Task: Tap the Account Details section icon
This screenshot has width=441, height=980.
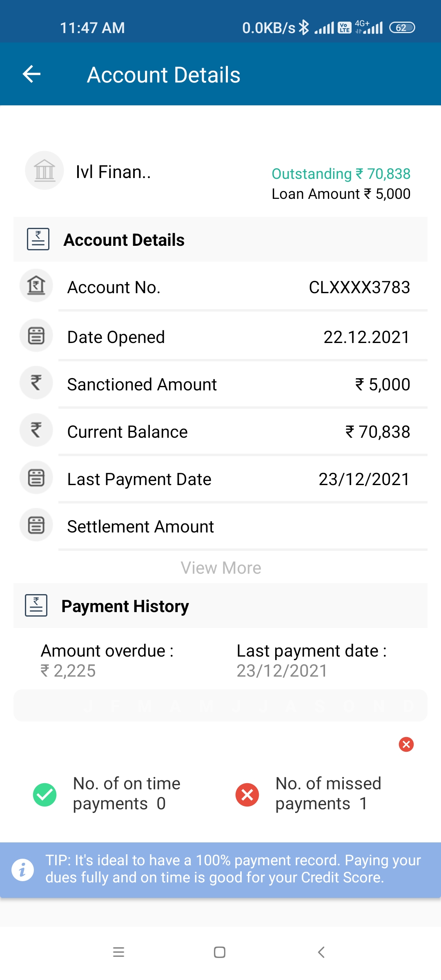Action: coord(38,239)
